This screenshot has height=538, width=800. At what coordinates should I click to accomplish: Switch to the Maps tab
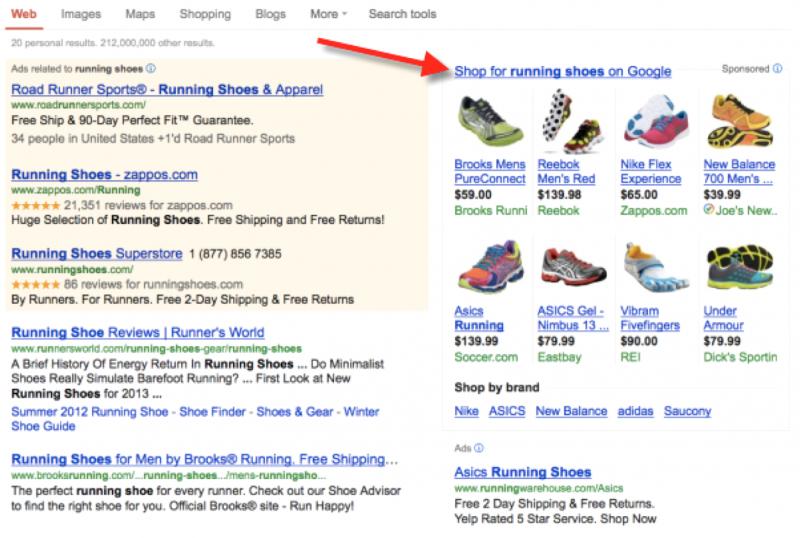140,14
